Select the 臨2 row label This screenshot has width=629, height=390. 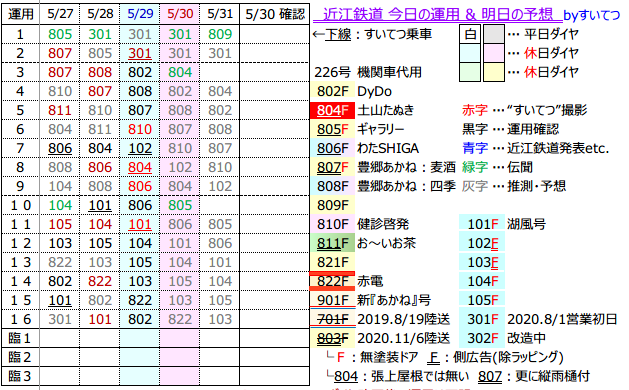(x=20, y=357)
